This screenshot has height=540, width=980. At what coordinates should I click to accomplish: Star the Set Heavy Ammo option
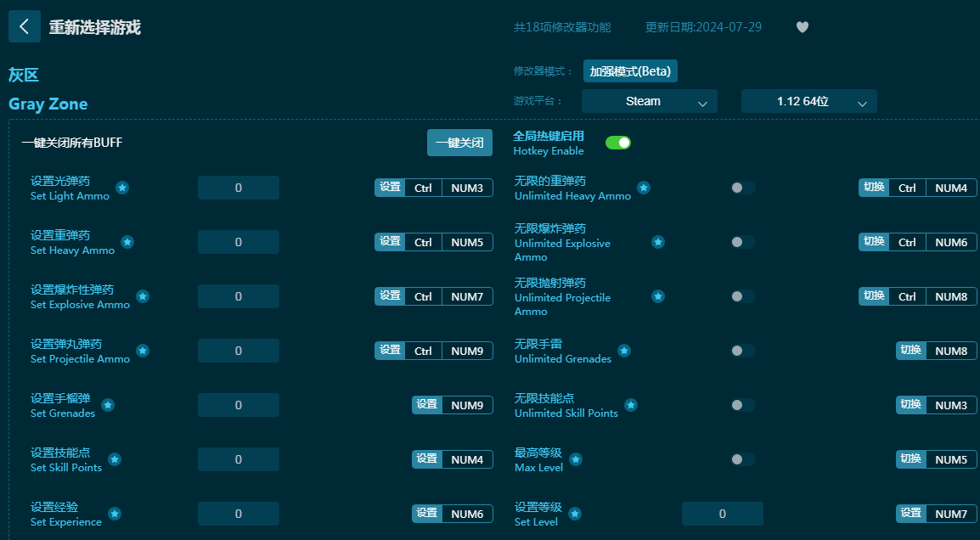click(x=127, y=242)
